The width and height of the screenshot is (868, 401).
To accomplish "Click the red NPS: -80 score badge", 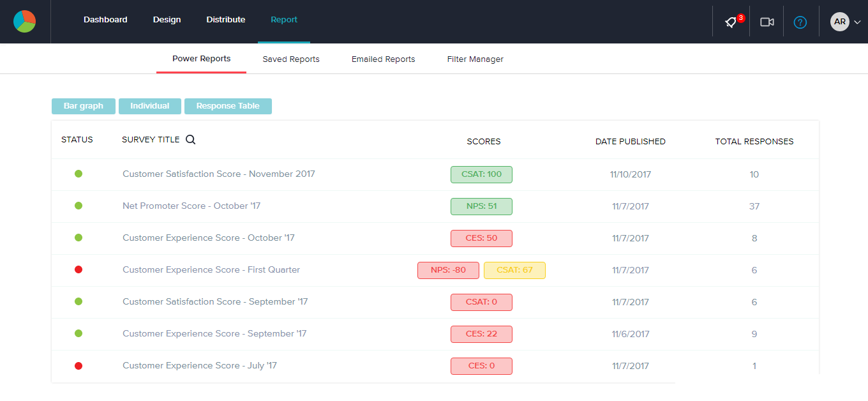I will [448, 270].
